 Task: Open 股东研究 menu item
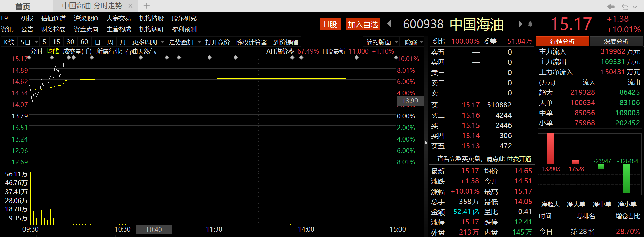(x=184, y=18)
